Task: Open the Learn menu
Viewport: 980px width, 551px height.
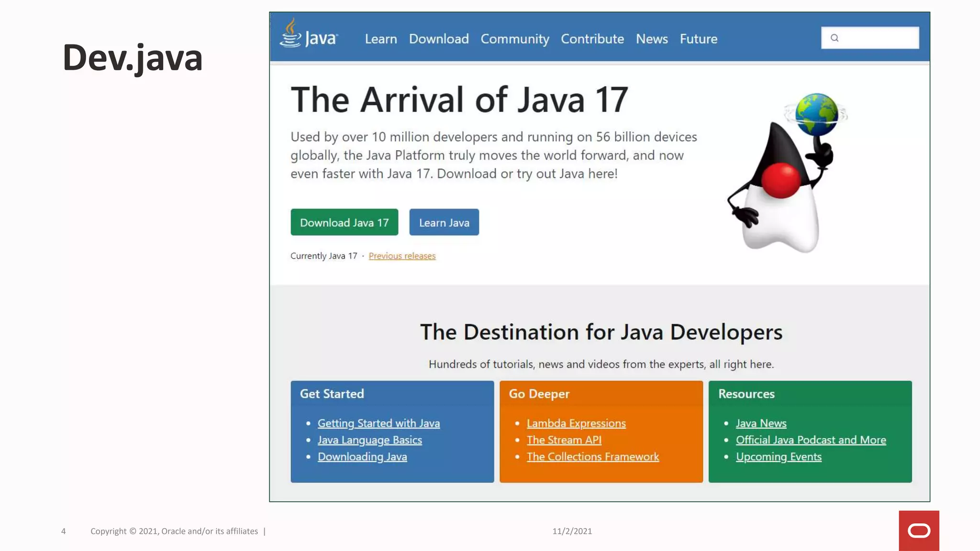Action: [381, 39]
